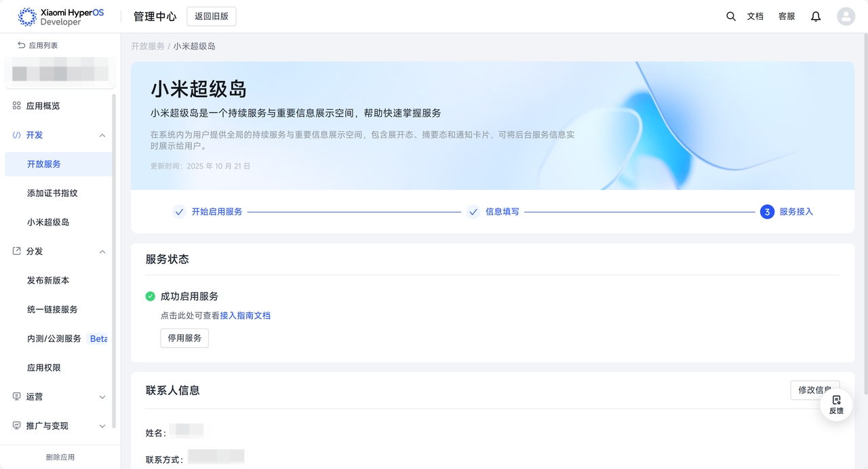Expand the 推广与变现 sidebar section
This screenshot has width=868, height=469.
102,426
